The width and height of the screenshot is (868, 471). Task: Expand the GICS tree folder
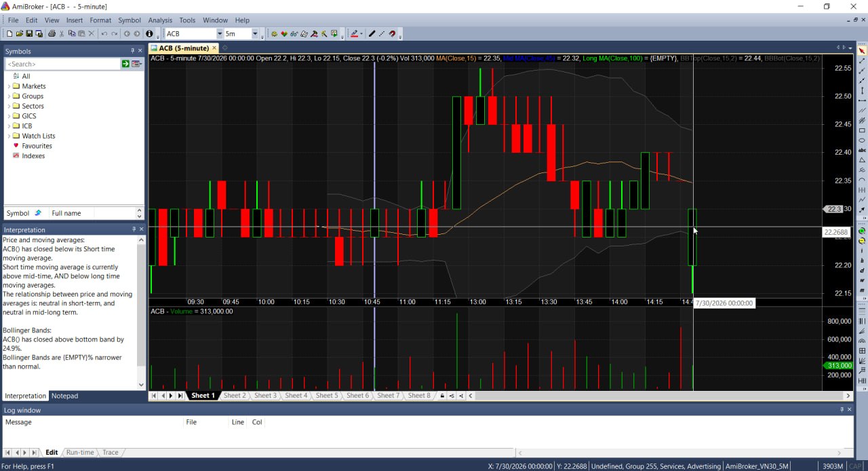9,116
